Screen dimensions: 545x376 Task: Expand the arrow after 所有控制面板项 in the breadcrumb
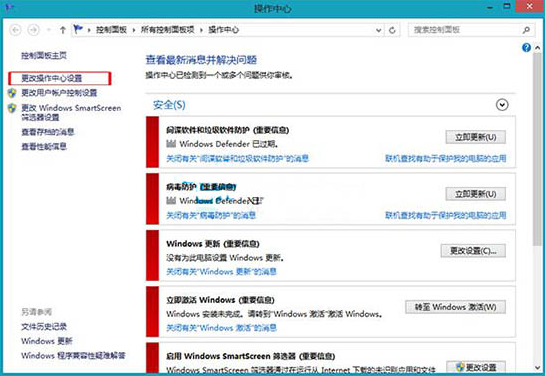(201, 30)
